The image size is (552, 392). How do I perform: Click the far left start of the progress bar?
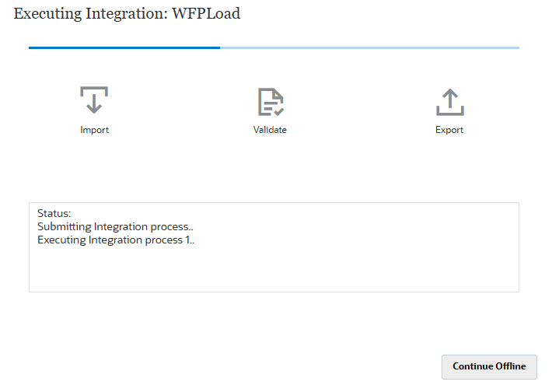point(30,47)
